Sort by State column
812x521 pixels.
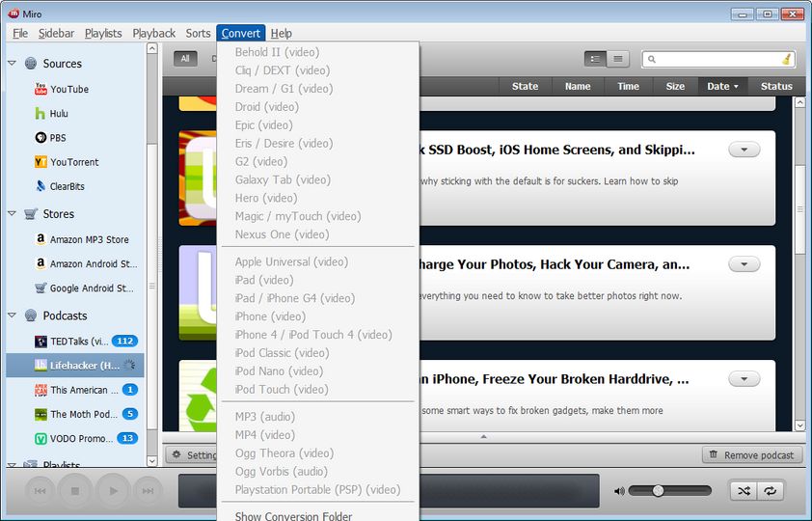(x=526, y=87)
